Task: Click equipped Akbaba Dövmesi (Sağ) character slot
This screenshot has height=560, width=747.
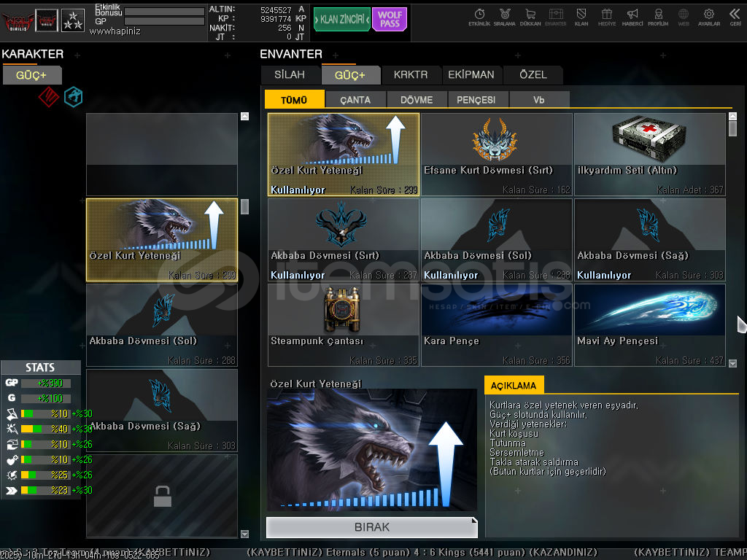Action: [162, 411]
